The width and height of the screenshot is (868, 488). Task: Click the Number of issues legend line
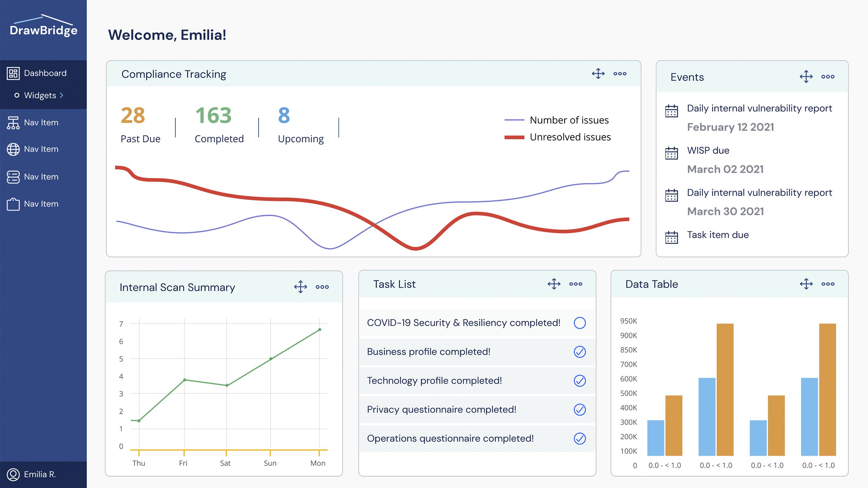pos(514,120)
